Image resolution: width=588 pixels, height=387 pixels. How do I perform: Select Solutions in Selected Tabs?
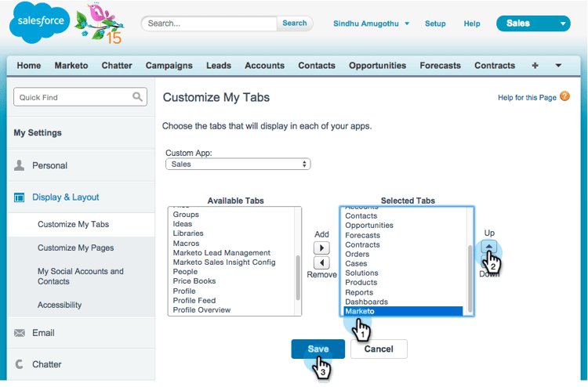[361, 273]
